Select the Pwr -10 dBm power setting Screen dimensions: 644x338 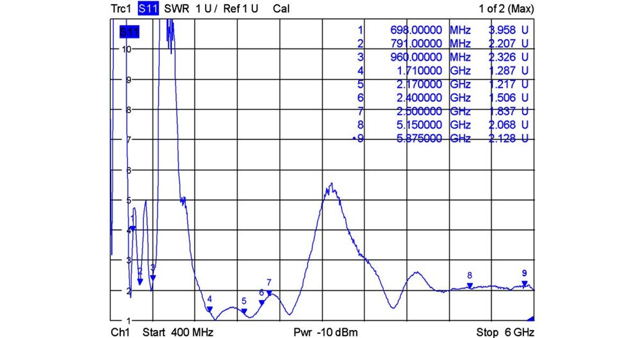[x=326, y=332]
